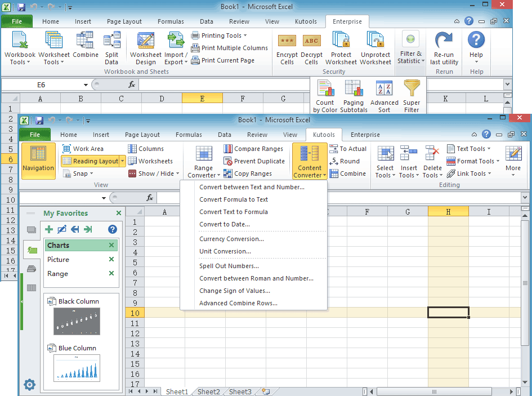The height and width of the screenshot is (396, 532).
Task: Open the Paging Subtotals tool
Action: [354, 96]
